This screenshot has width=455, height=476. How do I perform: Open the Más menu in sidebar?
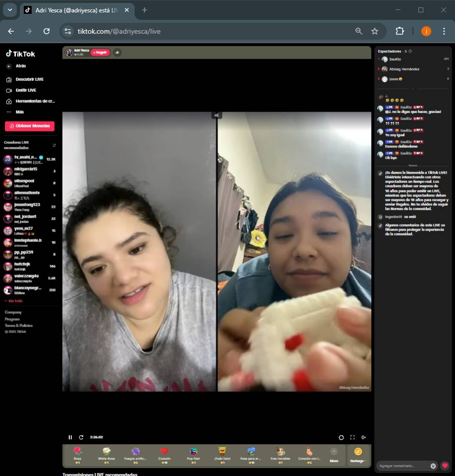[19, 112]
